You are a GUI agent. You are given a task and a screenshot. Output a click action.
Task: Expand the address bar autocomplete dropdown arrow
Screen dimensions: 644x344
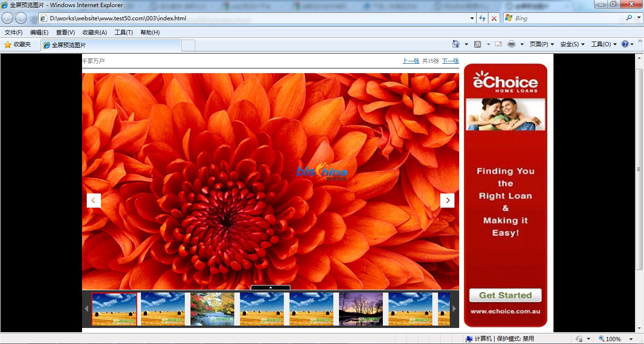(x=472, y=18)
